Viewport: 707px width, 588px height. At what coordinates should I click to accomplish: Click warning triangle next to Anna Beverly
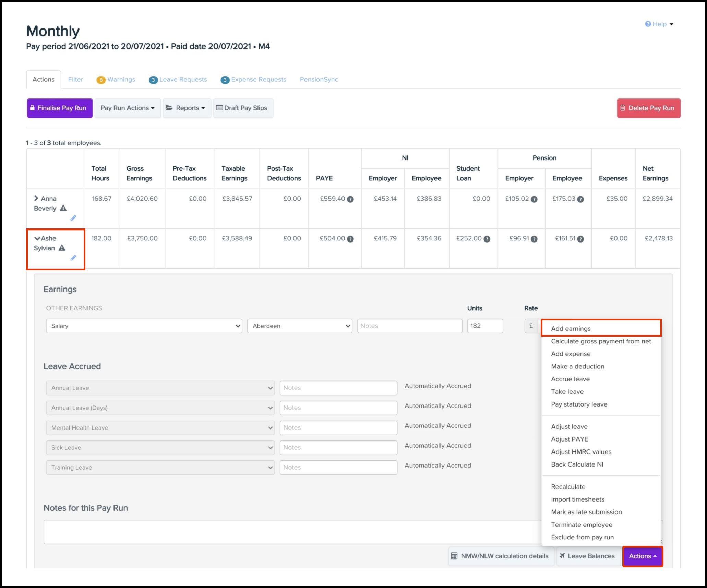pos(63,208)
